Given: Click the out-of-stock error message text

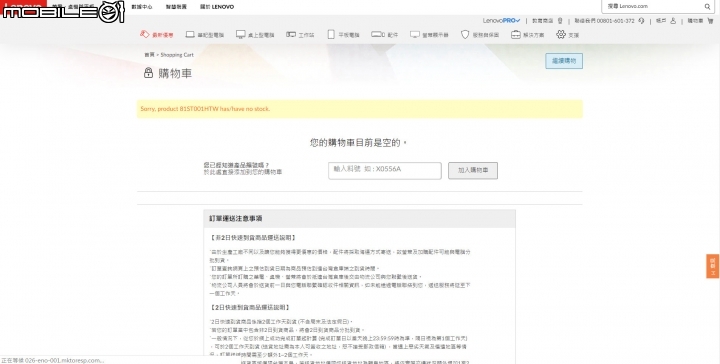Looking at the screenshot, I should [x=205, y=109].
